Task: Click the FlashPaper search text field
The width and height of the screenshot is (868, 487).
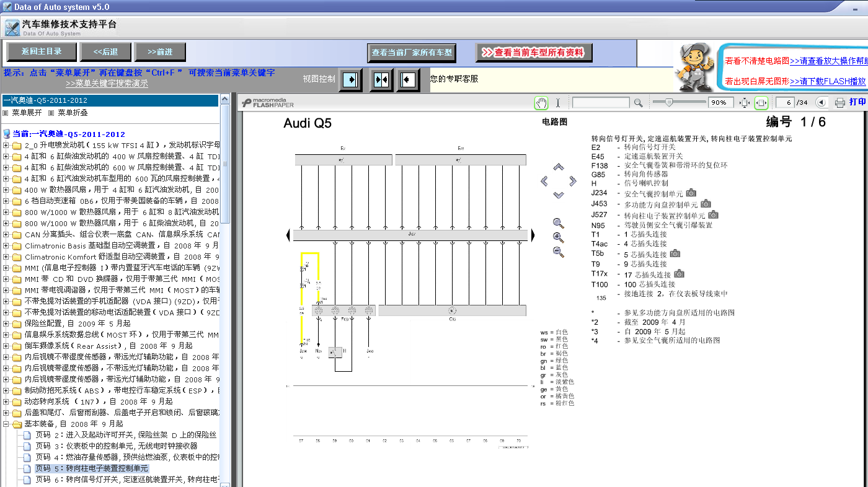Action: 601,103
